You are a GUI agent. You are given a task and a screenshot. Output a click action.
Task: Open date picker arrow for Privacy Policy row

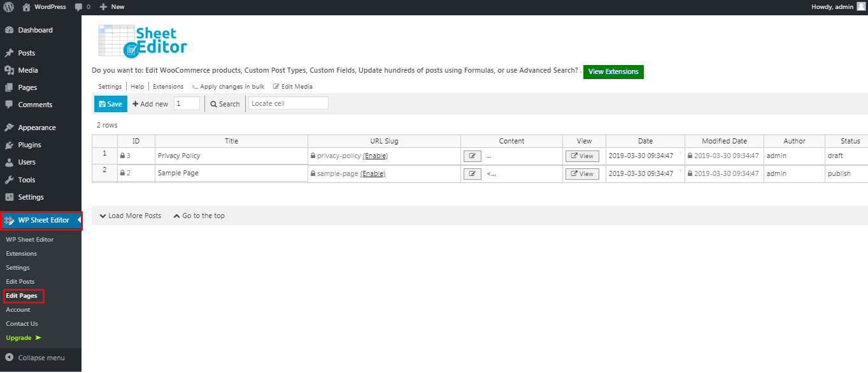[x=680, y=154]
